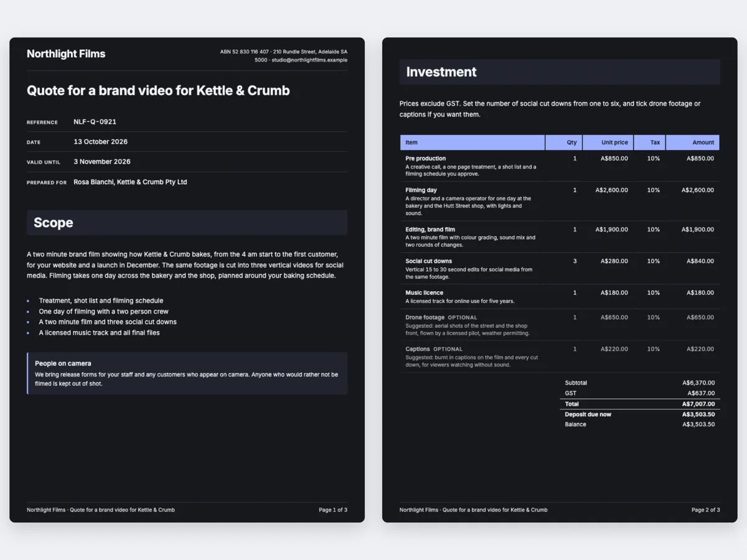The image size is (747, 560).
Task: Click the "Filming day" item name
Action: pos(421,190)
